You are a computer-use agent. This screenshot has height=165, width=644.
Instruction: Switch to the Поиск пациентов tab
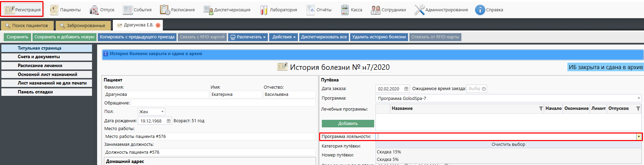[27, 26]
